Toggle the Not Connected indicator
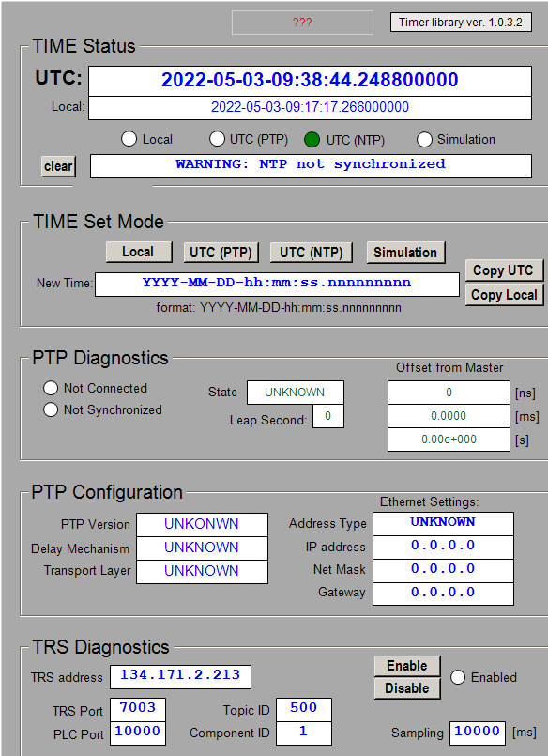The height and width of the screenshot is (756, 548). (x=51, y=388)
